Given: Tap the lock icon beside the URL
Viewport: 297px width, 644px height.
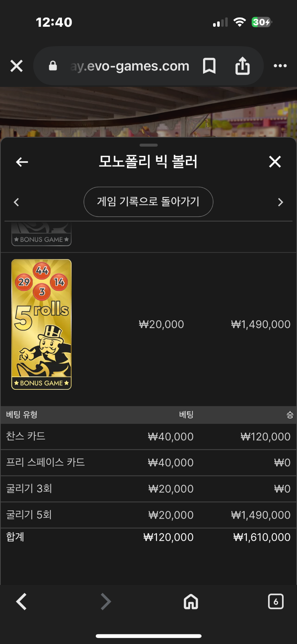Looking at the screenshot, I should coord(53,66).
